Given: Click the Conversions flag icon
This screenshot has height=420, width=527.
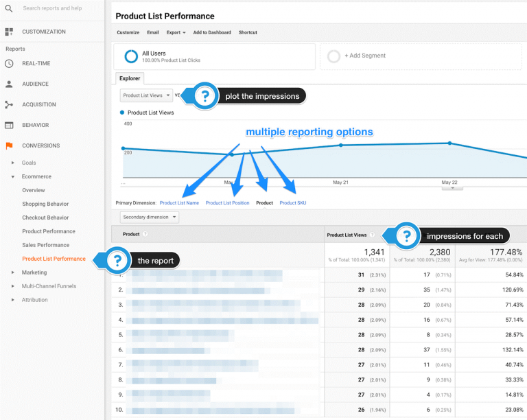Looking at the screenshot, I should pos(9,145).
